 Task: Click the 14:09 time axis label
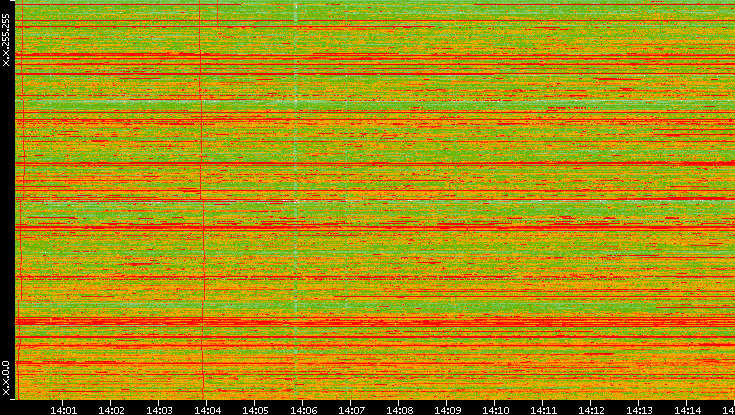click(447, 410)
